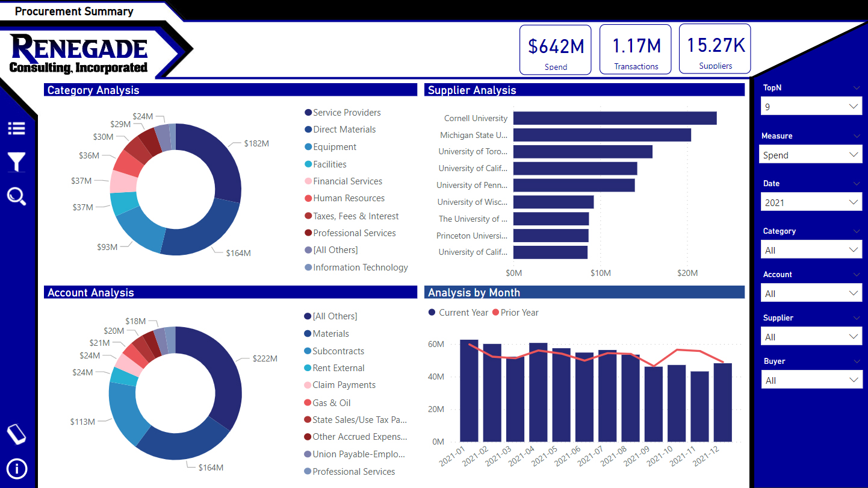
Task: Select Claim Payments legend entry
Action: (340, 385)
